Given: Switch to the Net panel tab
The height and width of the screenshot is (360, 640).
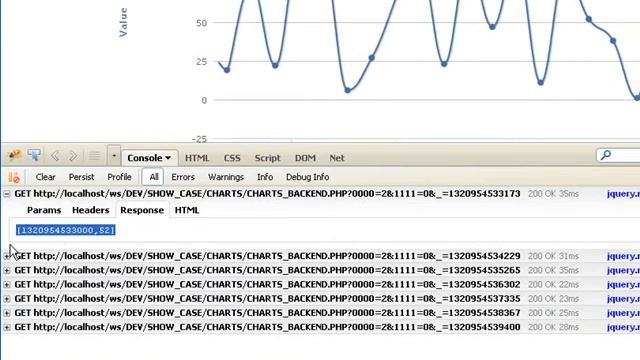Looking at the screenshot, I should (337, 158).
